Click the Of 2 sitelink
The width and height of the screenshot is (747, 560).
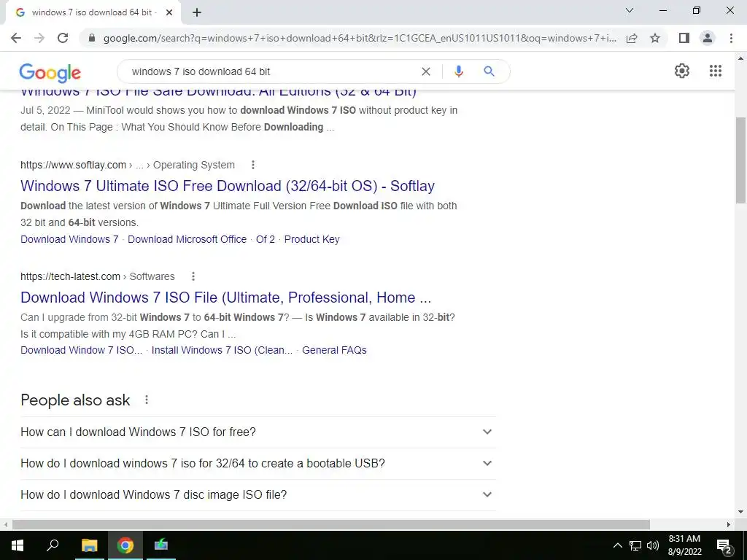click(266, 239)
